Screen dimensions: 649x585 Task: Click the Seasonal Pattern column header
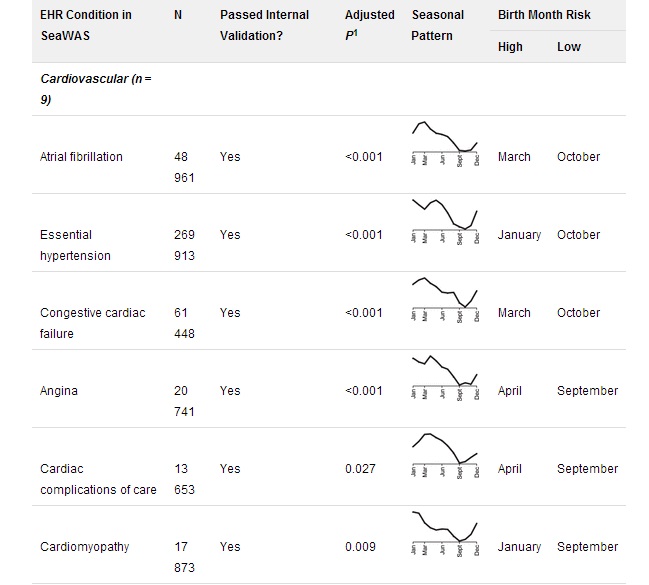437,26
